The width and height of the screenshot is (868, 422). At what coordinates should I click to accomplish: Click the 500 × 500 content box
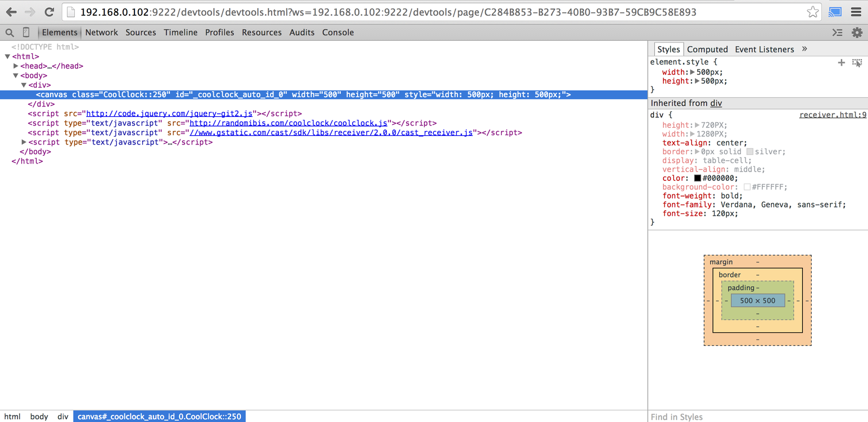[758, 300]
